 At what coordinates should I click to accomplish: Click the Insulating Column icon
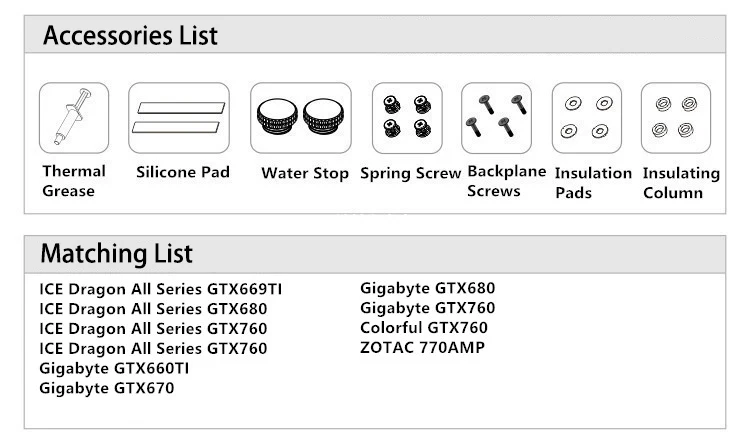676,118
